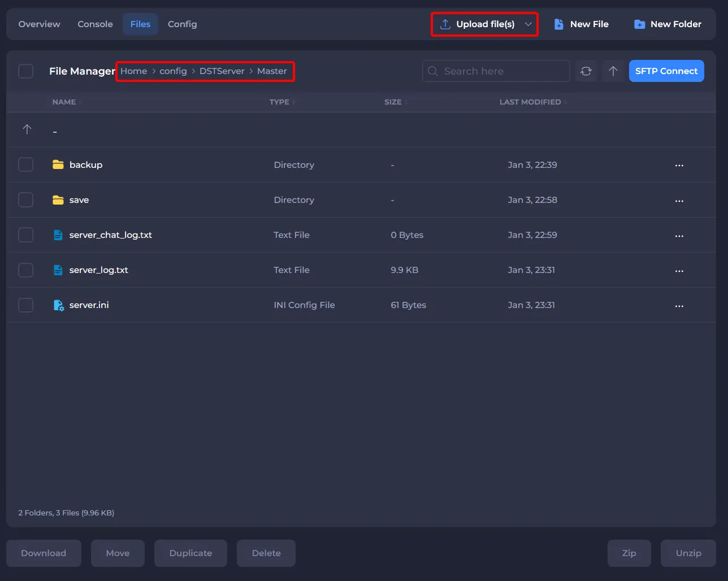Click the Master breadcrumb item
The width and height of the screenshot is (728, 581).
point(272,71)
